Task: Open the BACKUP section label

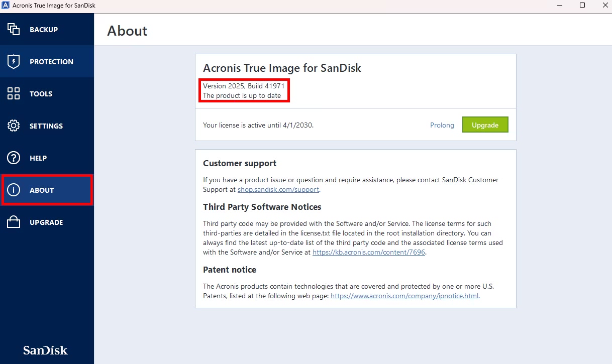Action: click(44, 30)
